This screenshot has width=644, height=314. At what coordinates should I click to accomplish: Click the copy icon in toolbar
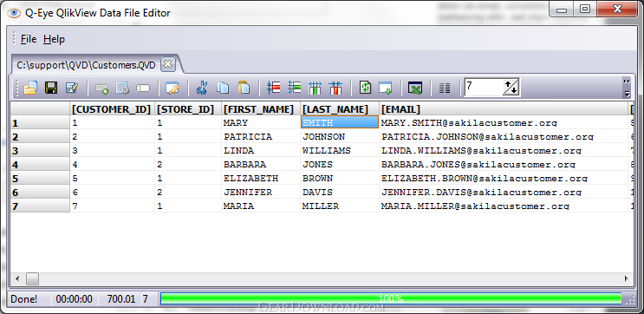coord(223,88)
